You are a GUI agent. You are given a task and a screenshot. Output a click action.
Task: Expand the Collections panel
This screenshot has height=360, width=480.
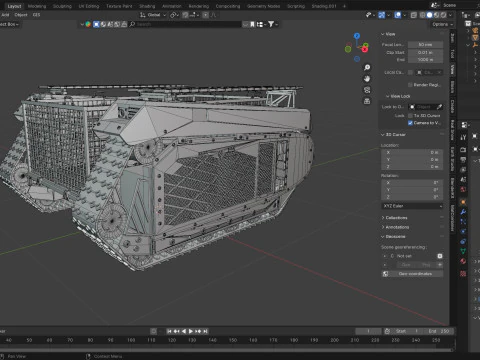[x=383, y=218]
